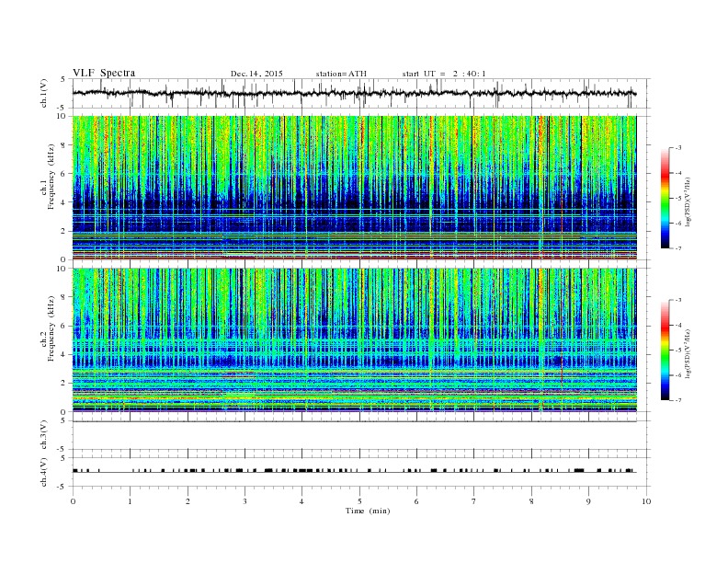Screen dimensions: 728x563
Task: Click the ch.2 PSD color scale bar
Action: click(x=665, y=350)
